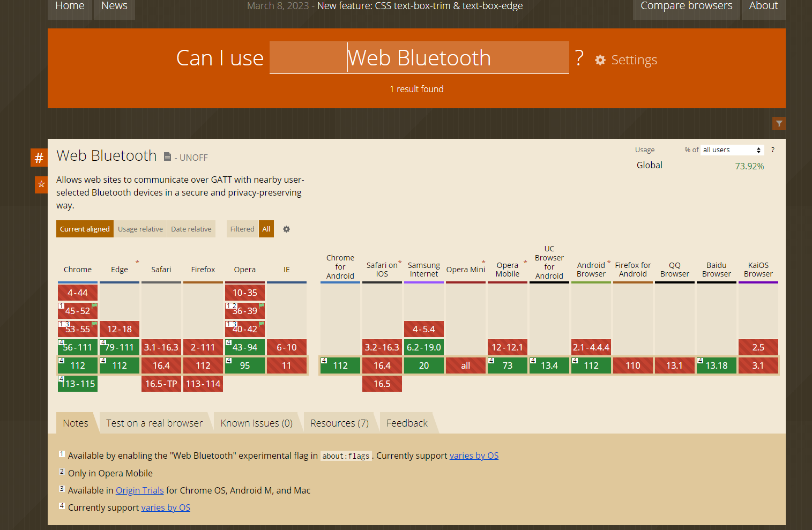
Task: Click Chrome version 56-111 cell
Action: 78,347
